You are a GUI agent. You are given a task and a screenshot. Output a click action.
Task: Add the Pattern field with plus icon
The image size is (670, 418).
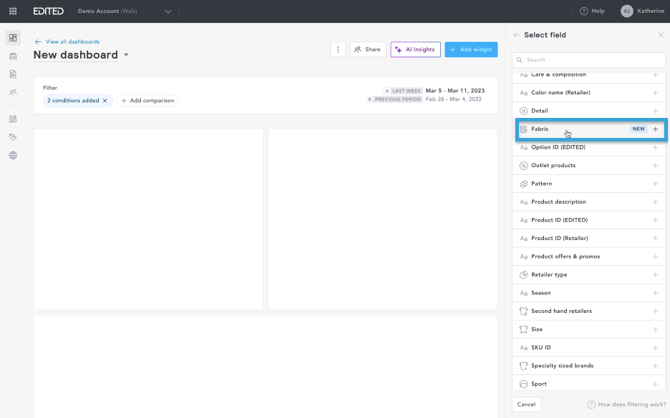pyautogui.click(x=656, y=184)
